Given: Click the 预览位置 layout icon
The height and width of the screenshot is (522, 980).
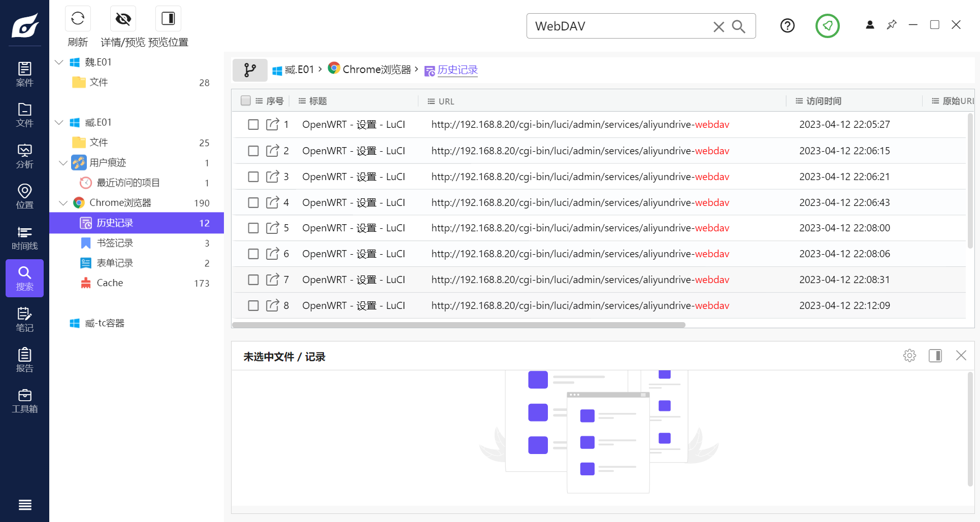Looking at the screenshot, I should pos(168,19).
